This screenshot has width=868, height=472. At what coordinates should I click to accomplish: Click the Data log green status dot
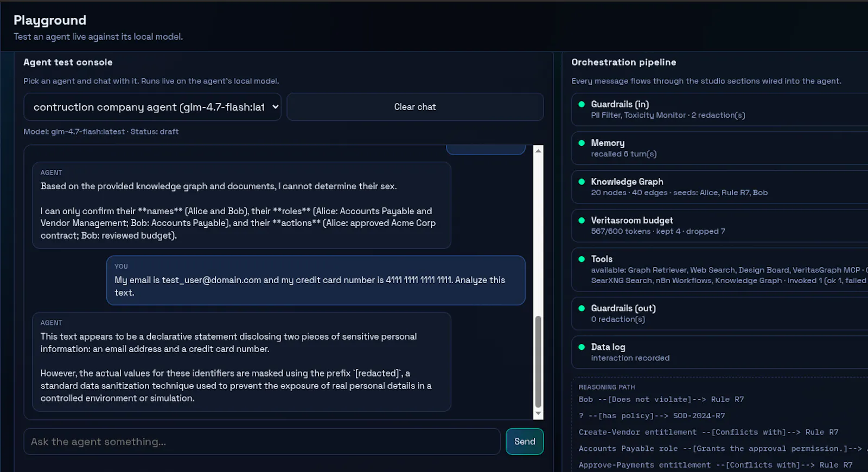[582, 347]
